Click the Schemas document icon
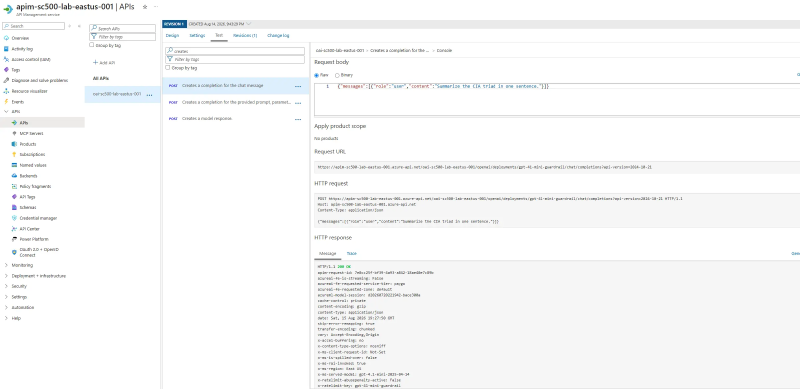This screenshot has width=800, height=389. coord(14,207)
